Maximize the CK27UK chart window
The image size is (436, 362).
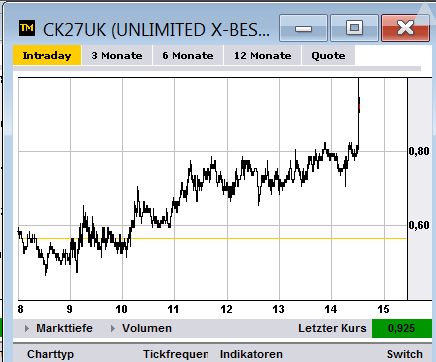[354, 28]
